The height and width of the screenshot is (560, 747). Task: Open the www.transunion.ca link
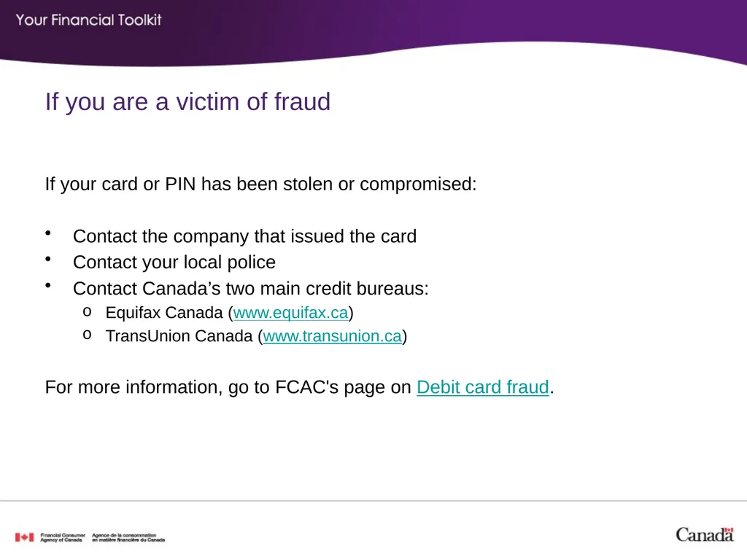pos(333,336)
